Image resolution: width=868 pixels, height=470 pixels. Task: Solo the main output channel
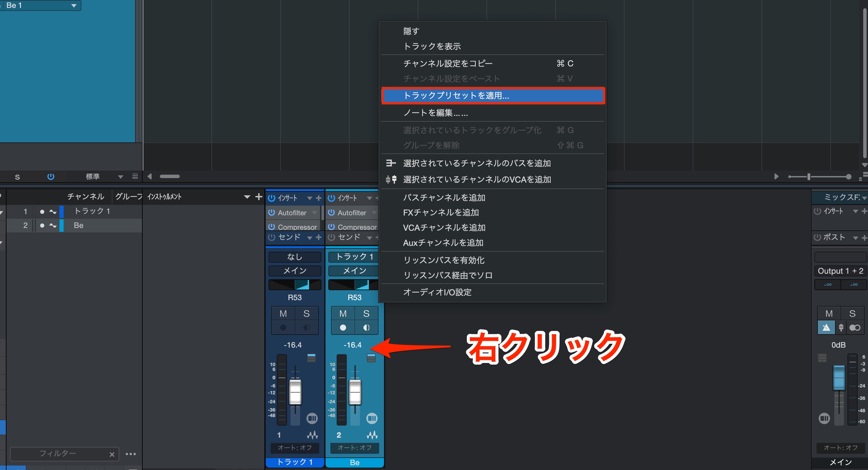(x=853, y=314)
